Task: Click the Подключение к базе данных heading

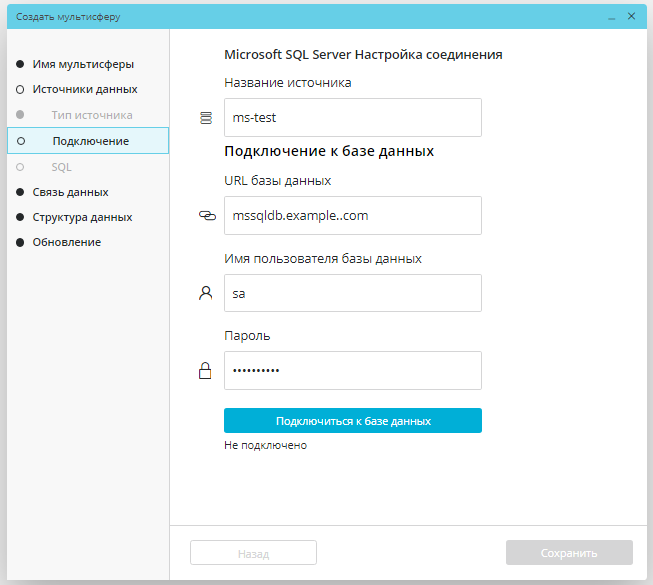Action: 329,151
